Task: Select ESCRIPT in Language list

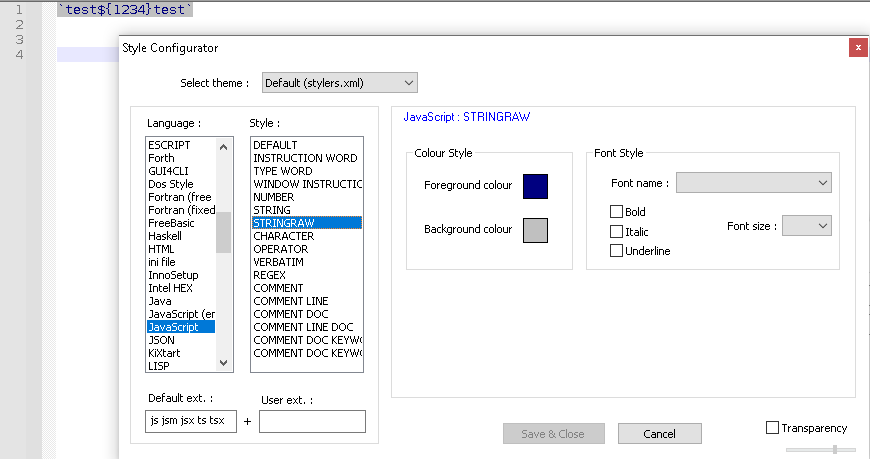Action: (x=181, y=145)
